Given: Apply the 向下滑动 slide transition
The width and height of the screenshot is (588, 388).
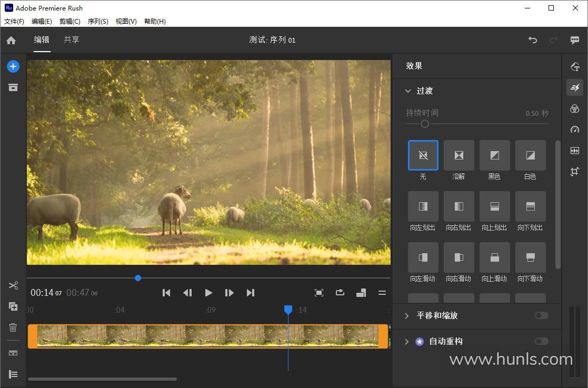Looking at the screenshot, I should coord(530,257).
